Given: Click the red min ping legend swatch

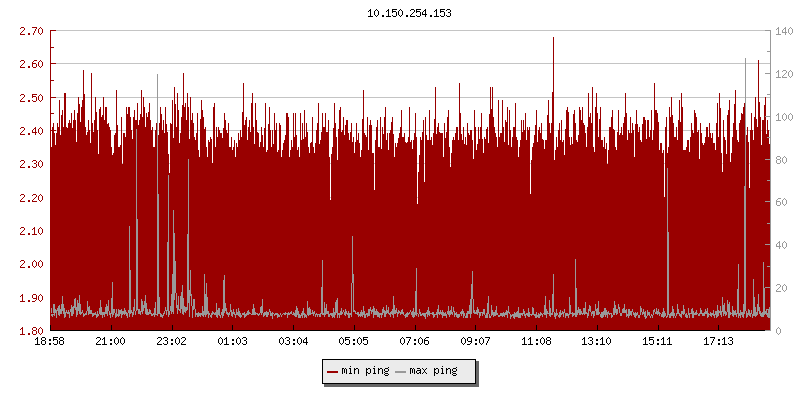Looking at the screenshot, I should pyautogui.click(x=332, y=371).
